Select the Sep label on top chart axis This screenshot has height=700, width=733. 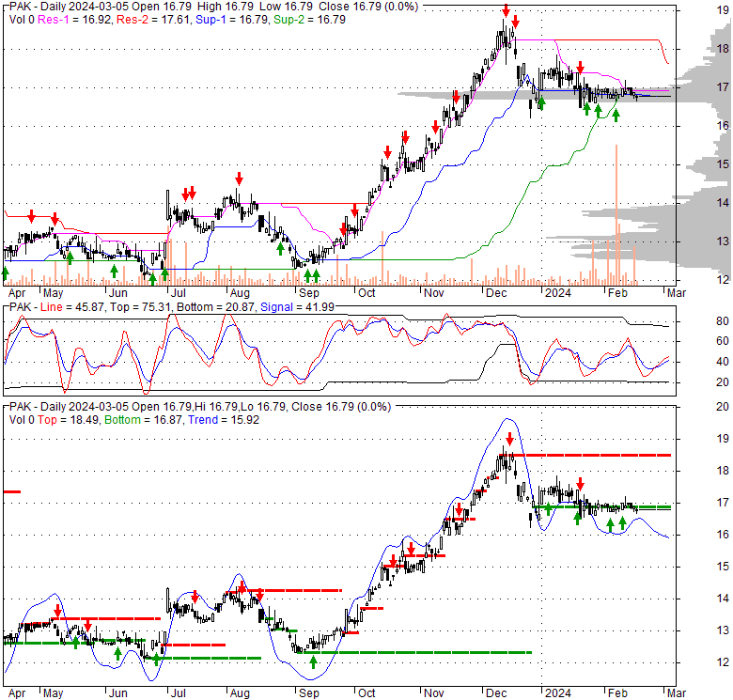click(309, 293)
